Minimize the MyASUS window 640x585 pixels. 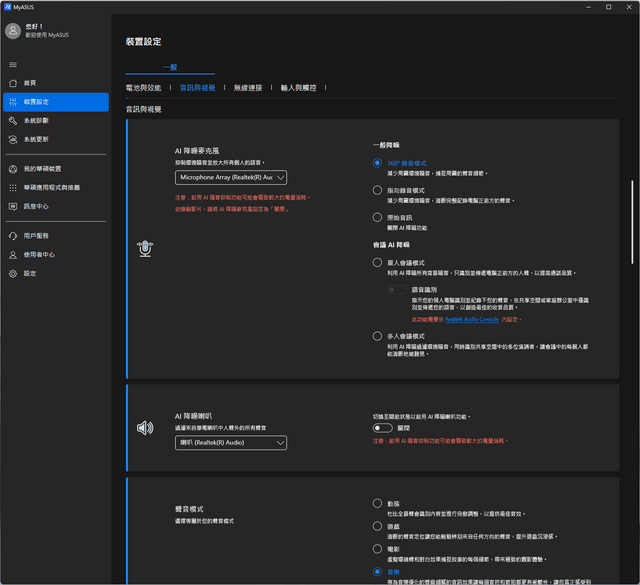[x=588, y=7]
